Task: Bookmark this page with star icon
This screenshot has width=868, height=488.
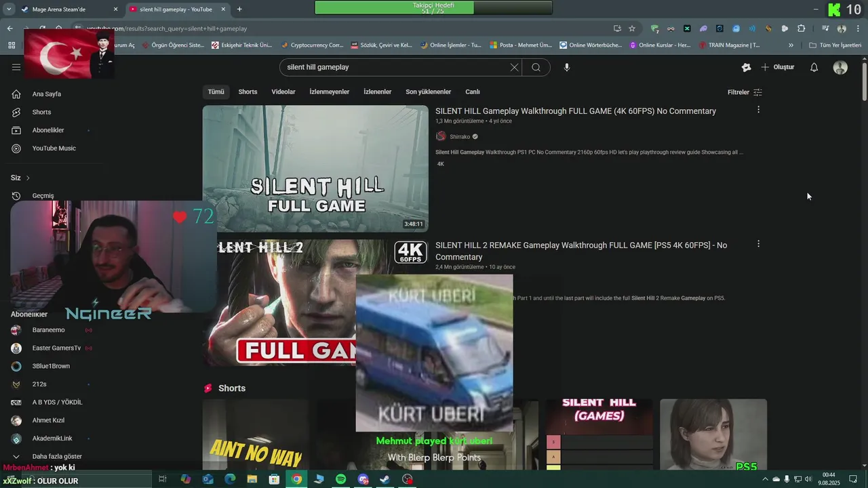Action: click(x=632, y=28)
